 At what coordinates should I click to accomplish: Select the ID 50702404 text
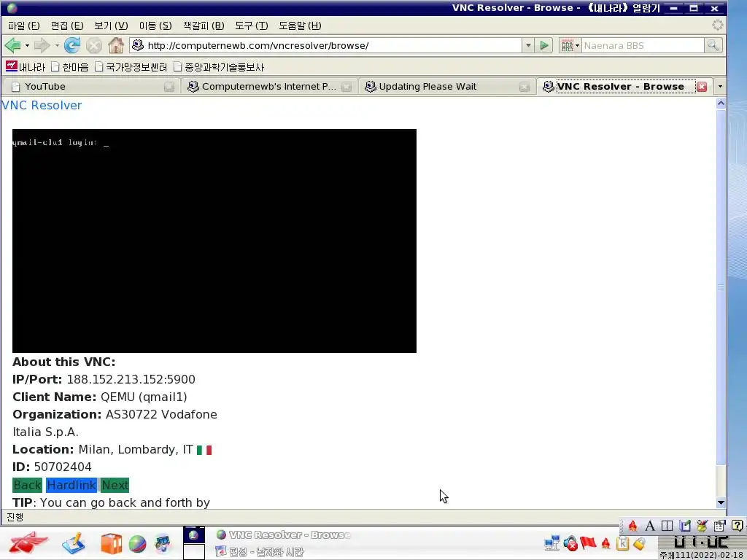(63, 467)
